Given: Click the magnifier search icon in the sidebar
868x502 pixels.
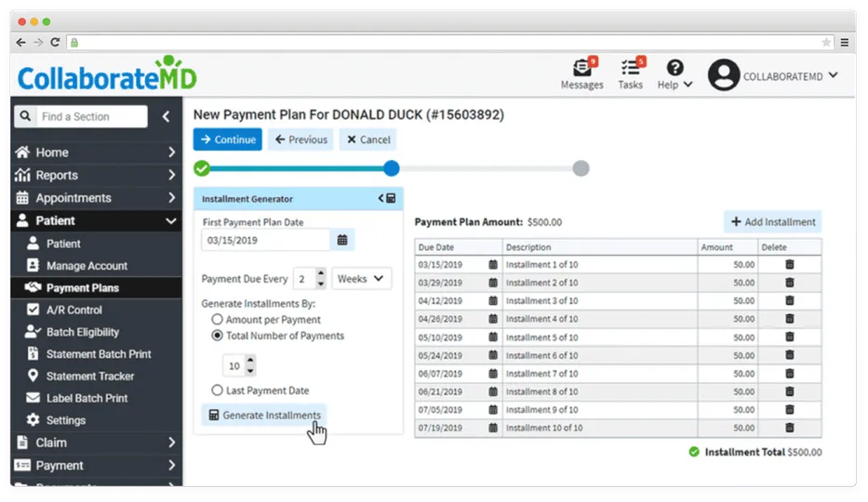Looking at the screenshot, I should (25, 116).
